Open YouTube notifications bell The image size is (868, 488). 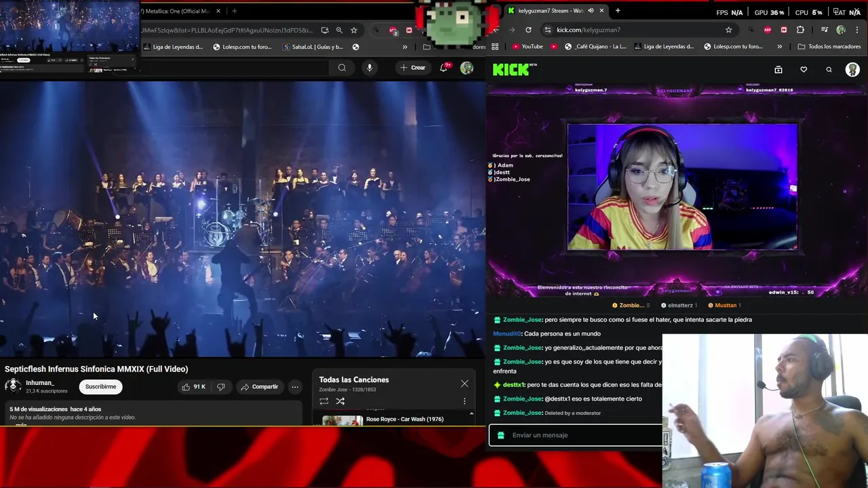tap(444, 67)
